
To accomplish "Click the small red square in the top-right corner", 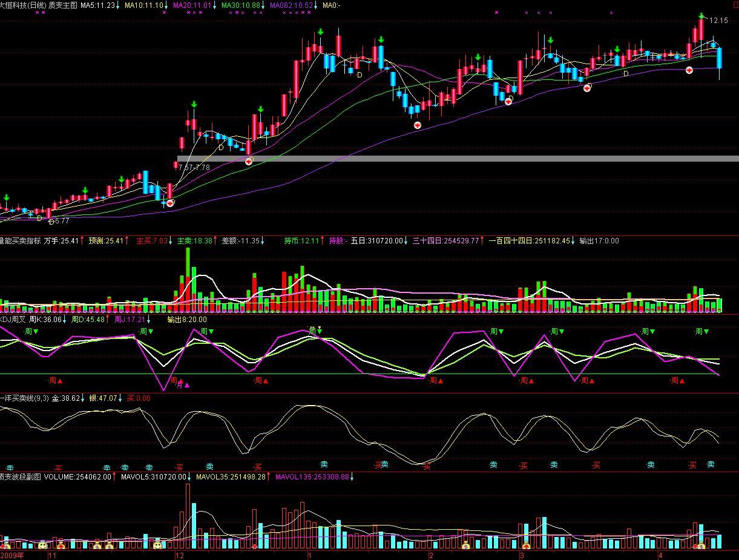I will tap(735, 5).
